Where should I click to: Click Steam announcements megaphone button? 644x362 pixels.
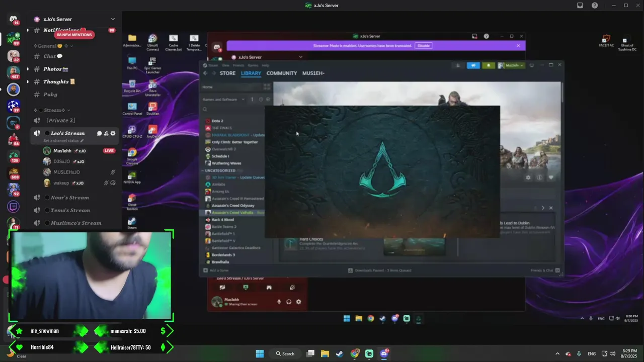point(473,65)
